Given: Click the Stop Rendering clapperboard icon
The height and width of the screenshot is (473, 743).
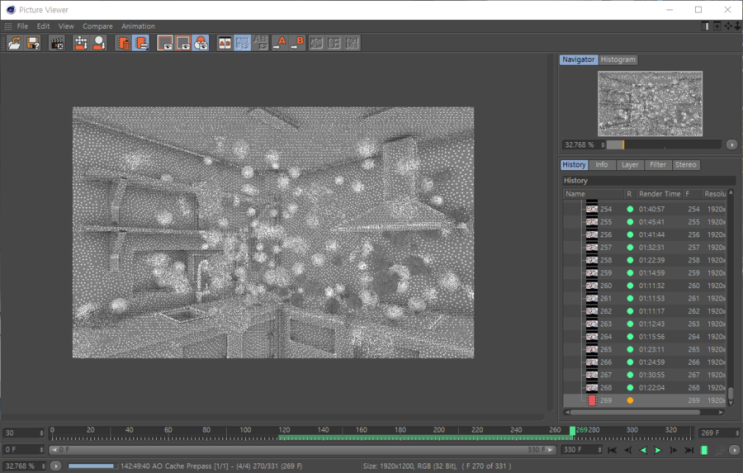Looking at the screenshot, I should 56,43.
